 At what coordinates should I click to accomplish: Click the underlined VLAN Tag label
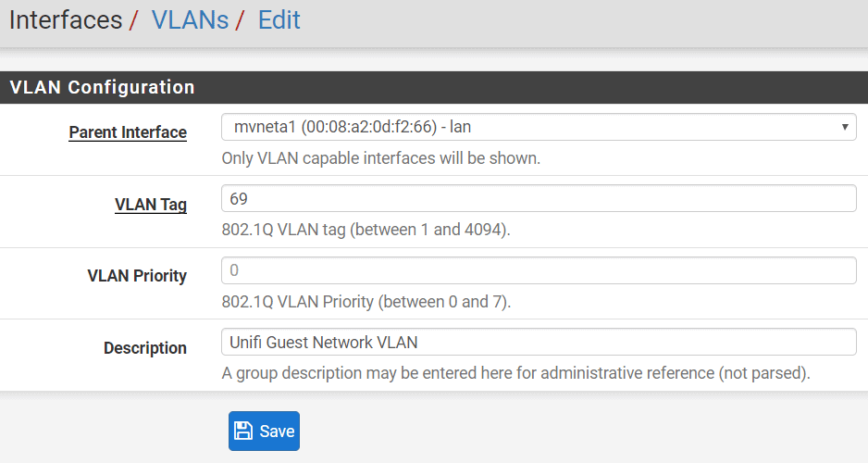151,205
